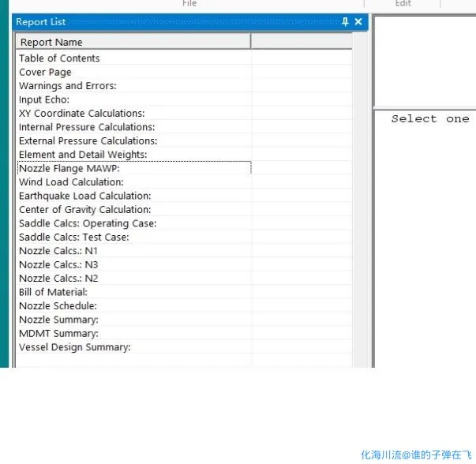Click the Report Name column header
Viewport: 476px width, 464px height.
(133, 42)
